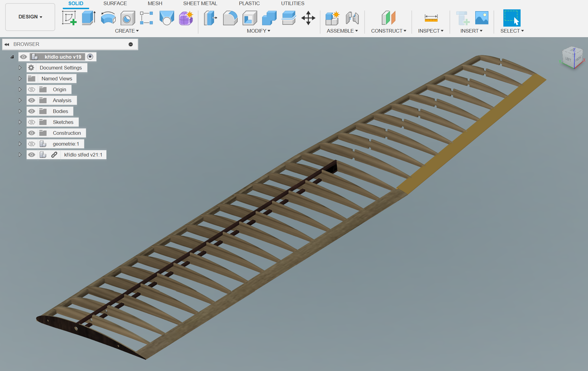588x371 pixels.
Task: Click the Move/Copy arrows icon
Action: tap(308, 18)
